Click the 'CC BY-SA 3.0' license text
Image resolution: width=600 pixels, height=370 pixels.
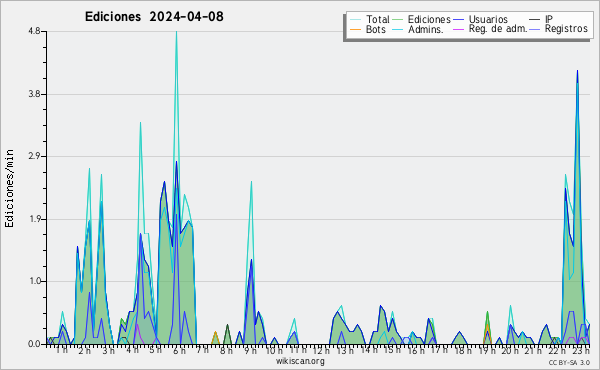[569, 363]
